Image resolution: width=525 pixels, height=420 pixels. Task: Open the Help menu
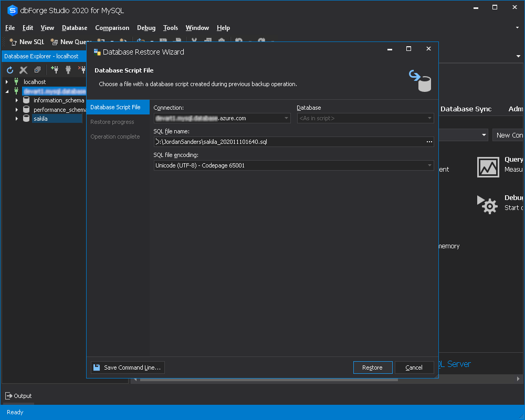(x=223, y=28)
